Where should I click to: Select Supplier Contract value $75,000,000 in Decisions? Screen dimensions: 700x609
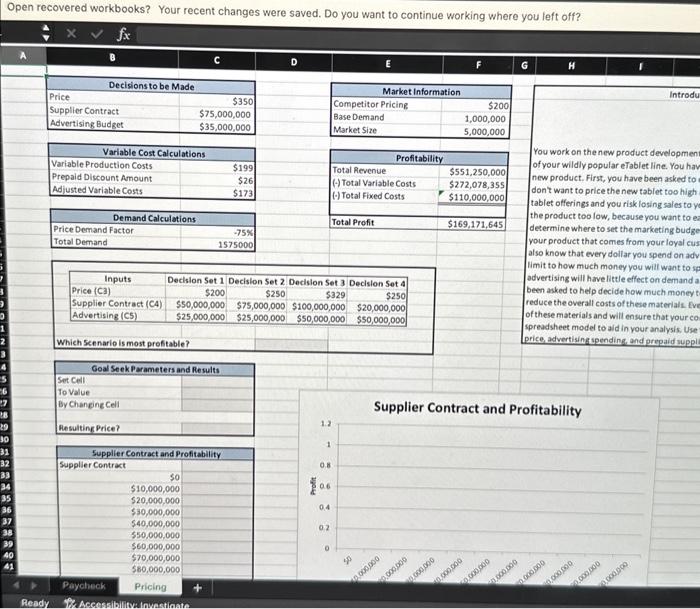tap(217, 114)
